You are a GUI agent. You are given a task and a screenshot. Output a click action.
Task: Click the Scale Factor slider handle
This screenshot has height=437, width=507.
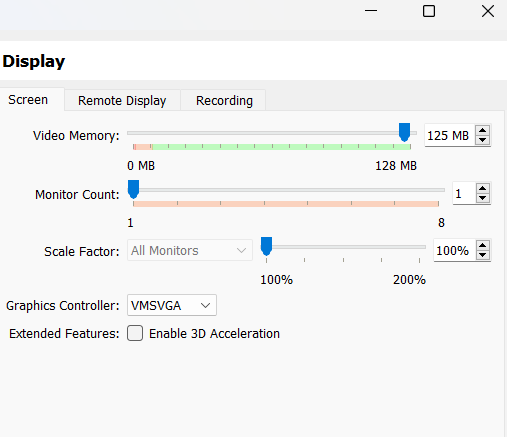266,246
